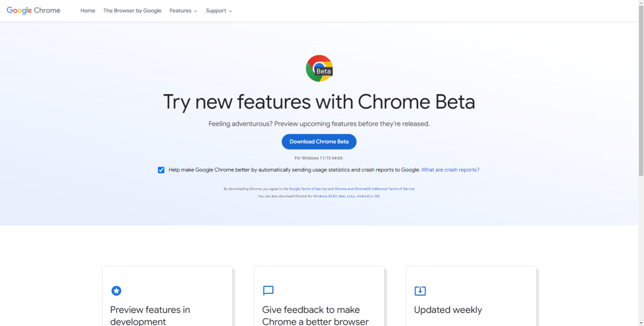The width and height of the screenshot is (644, 326).
Task: Click the 'For Windows 11/10 64-bit.' text
Action: pos(319,158)
